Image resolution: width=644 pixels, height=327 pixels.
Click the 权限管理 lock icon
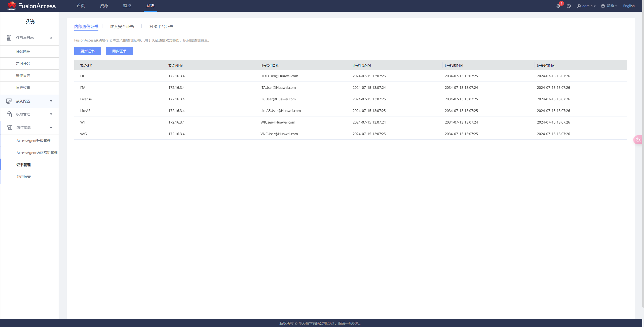click(x=9, y=114)
